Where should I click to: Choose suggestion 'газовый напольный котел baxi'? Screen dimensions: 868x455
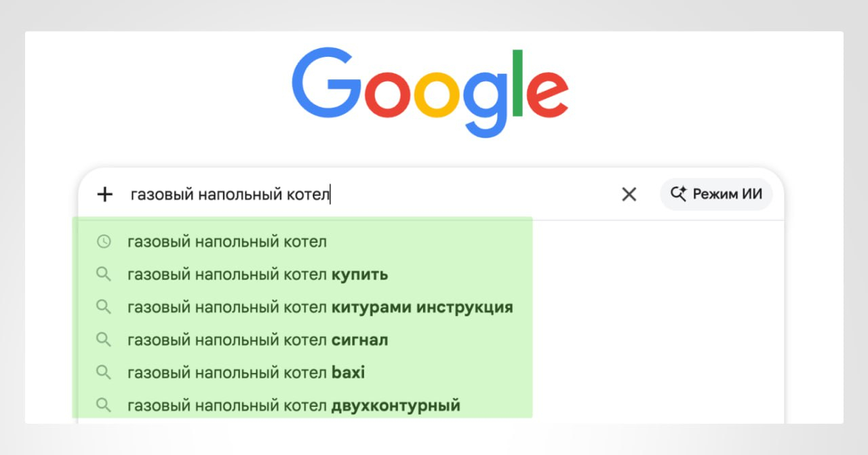click(246, 372)
